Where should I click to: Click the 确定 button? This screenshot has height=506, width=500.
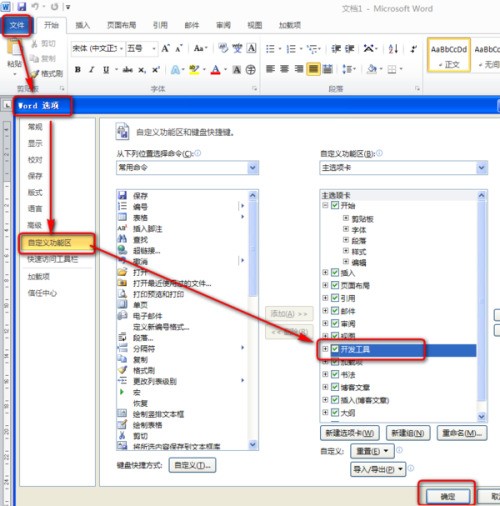448,497
